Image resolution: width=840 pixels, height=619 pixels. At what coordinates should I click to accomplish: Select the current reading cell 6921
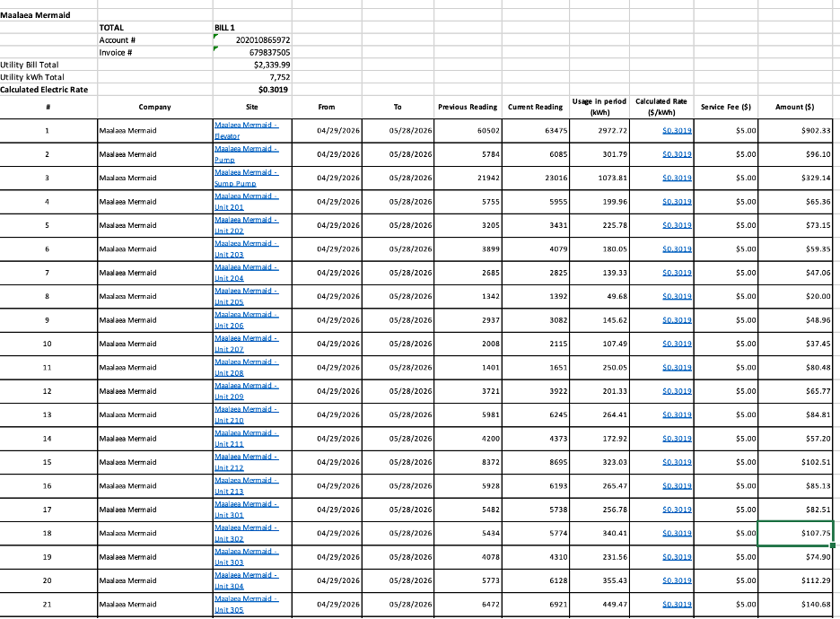point(536,605)
